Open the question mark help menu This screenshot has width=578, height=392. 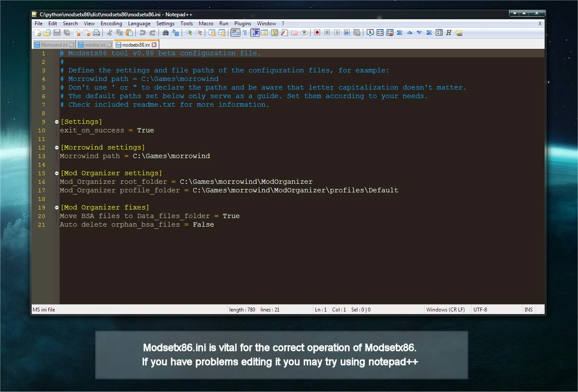(x=283, y=24)
